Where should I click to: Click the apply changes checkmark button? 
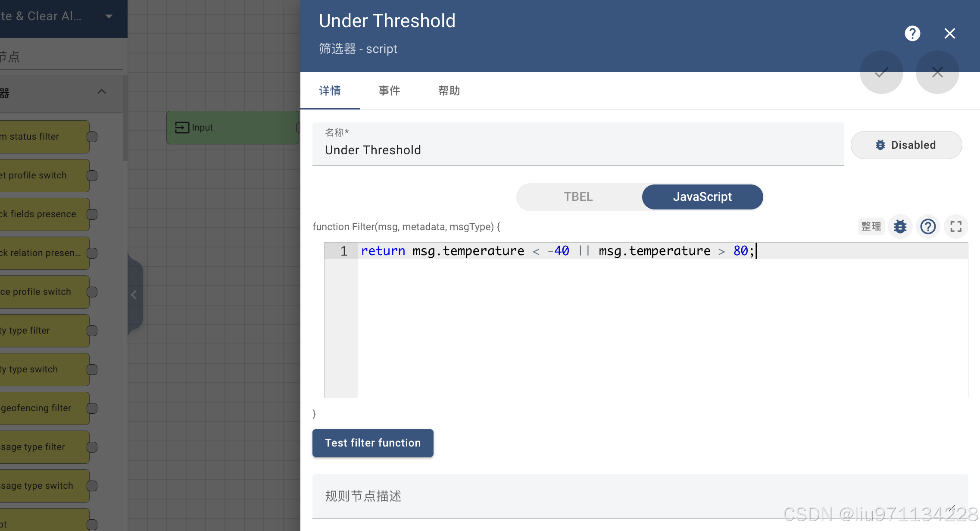click(x=881, y=72)
